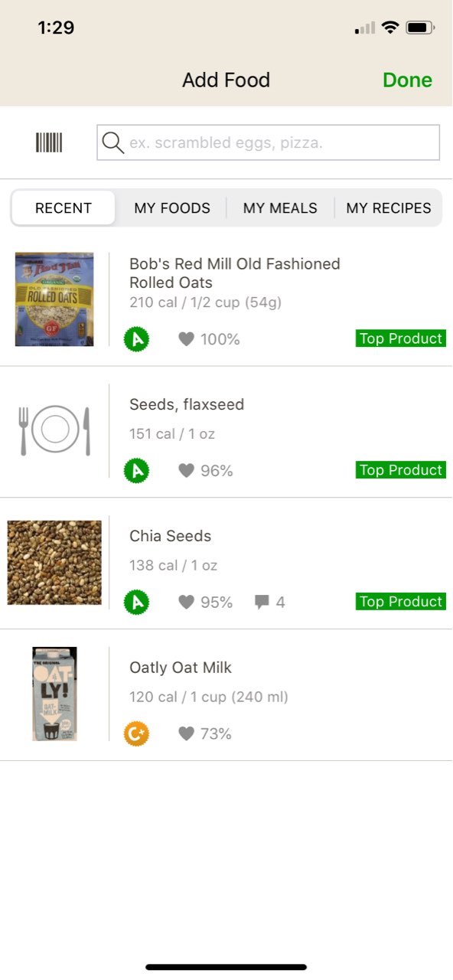Tap the C+ grade badge on Oatly

(137, 733)
